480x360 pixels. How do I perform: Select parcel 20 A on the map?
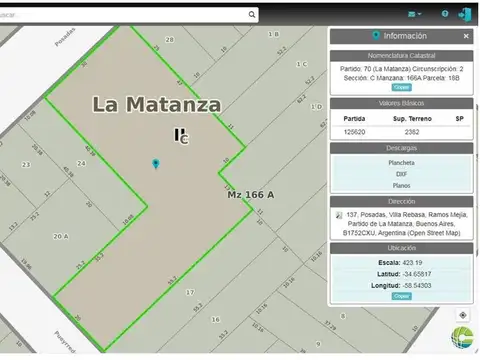coord(61,236)
